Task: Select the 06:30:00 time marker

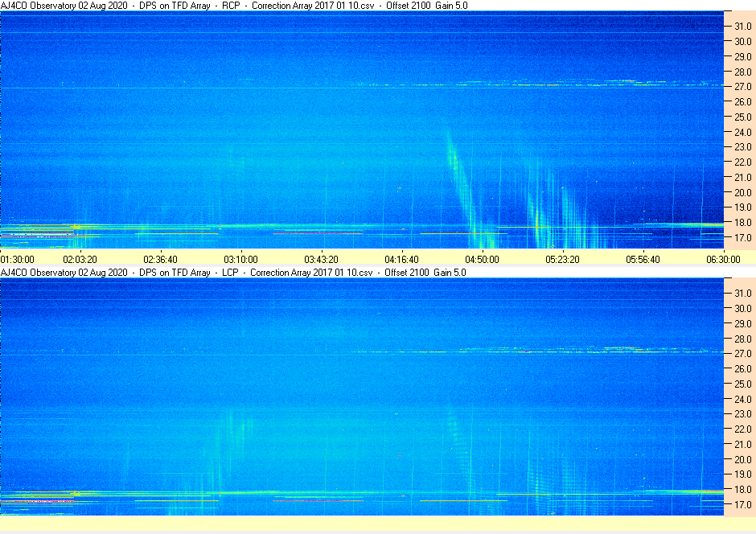Action: 723,259
